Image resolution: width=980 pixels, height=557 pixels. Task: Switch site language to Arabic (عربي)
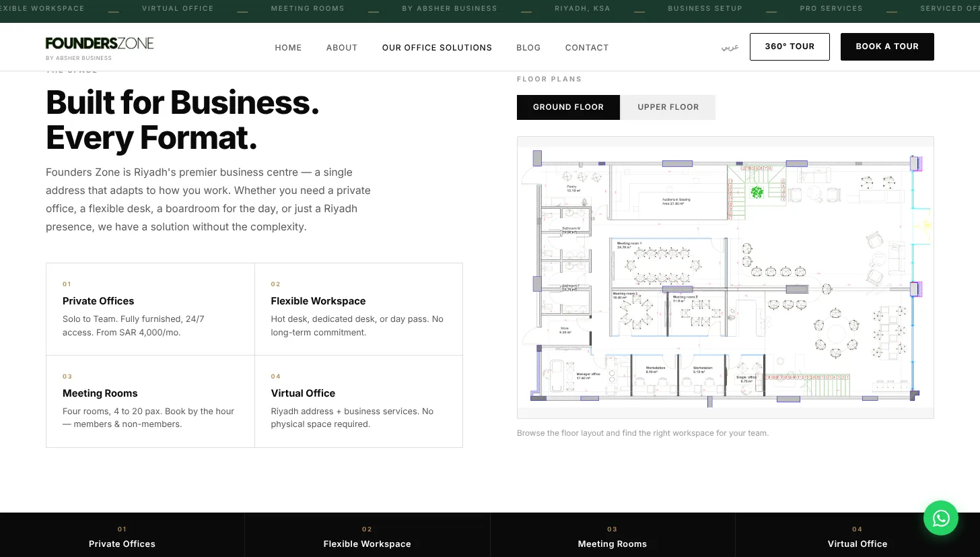[730, 47]
